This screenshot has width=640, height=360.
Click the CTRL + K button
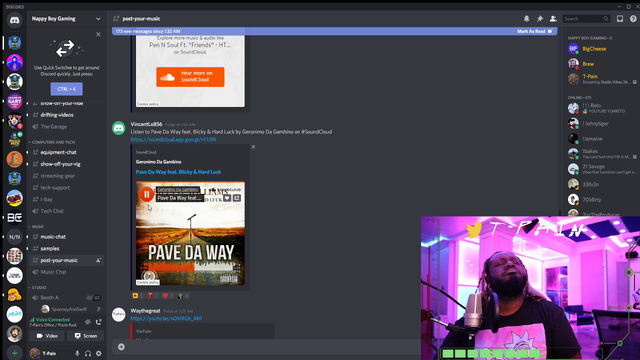tap(67, 89)
